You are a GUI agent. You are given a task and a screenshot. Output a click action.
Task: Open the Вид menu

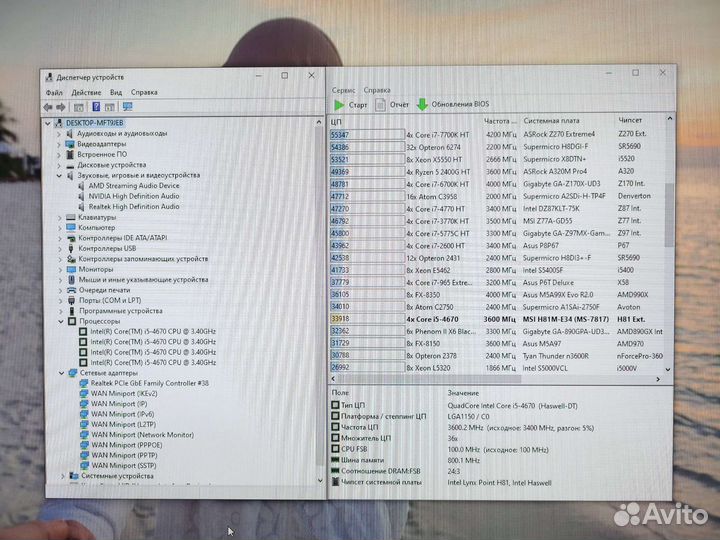[116, 92]
